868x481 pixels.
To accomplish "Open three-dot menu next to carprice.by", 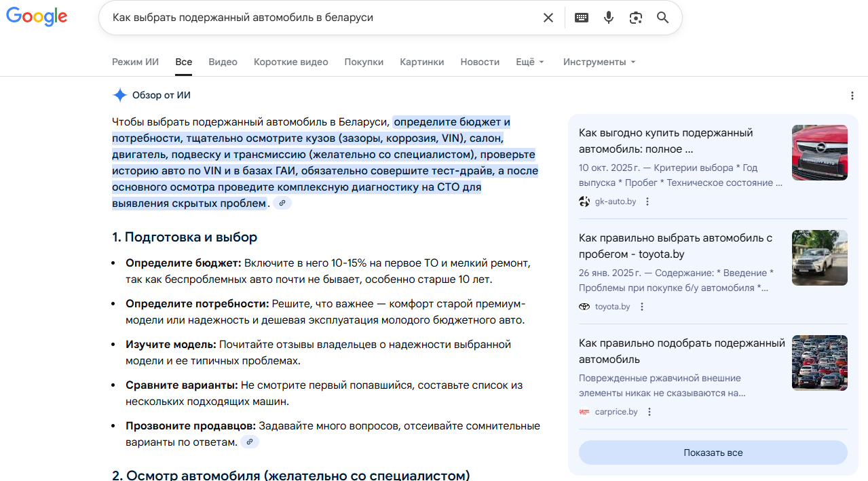I will [649, 412].
